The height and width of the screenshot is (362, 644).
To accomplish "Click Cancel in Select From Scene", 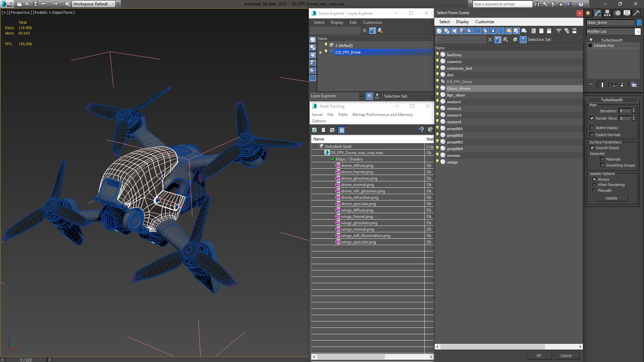I will pyautogui.click(x=566, y=356).
